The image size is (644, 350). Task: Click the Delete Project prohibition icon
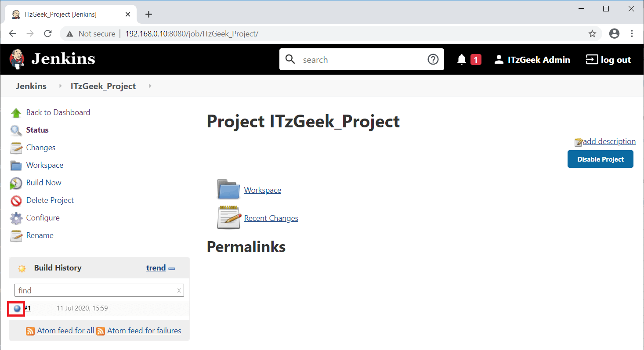[x=16, y=201]
